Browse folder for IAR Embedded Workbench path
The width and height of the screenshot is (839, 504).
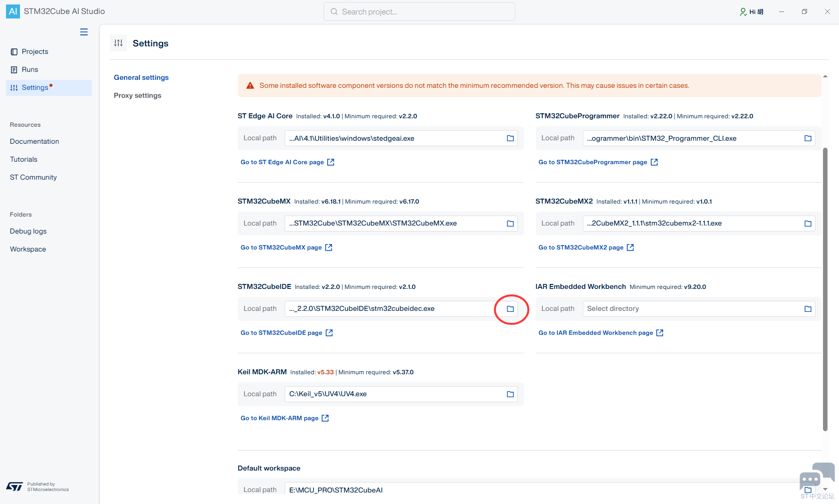coord(808,309)
